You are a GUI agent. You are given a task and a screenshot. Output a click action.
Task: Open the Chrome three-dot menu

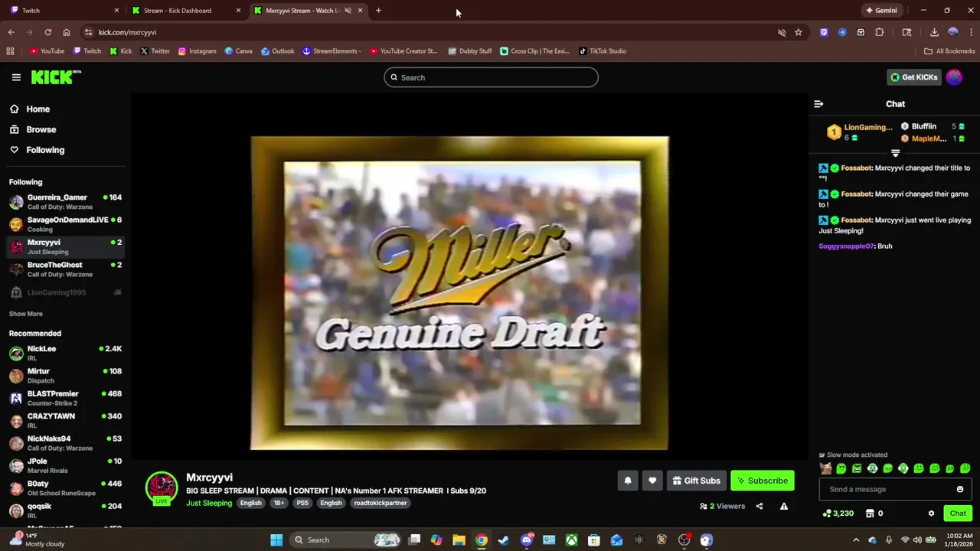tap(970, 32)
